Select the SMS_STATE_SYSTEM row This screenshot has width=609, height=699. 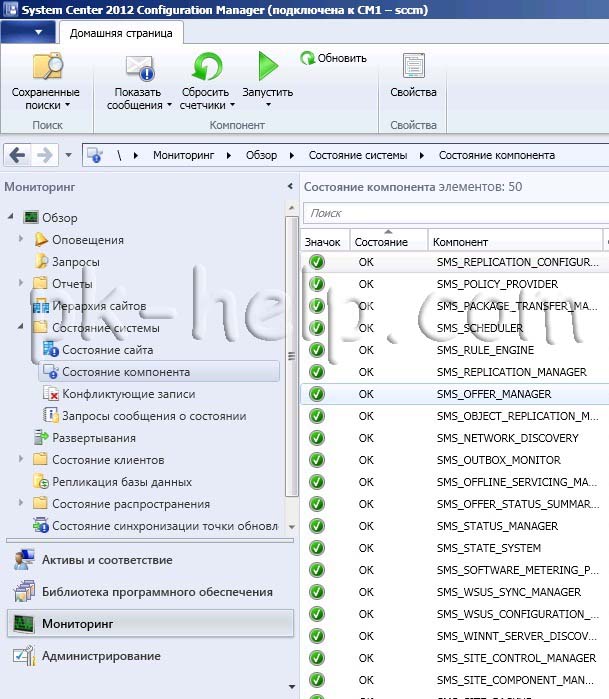(455, 548)
